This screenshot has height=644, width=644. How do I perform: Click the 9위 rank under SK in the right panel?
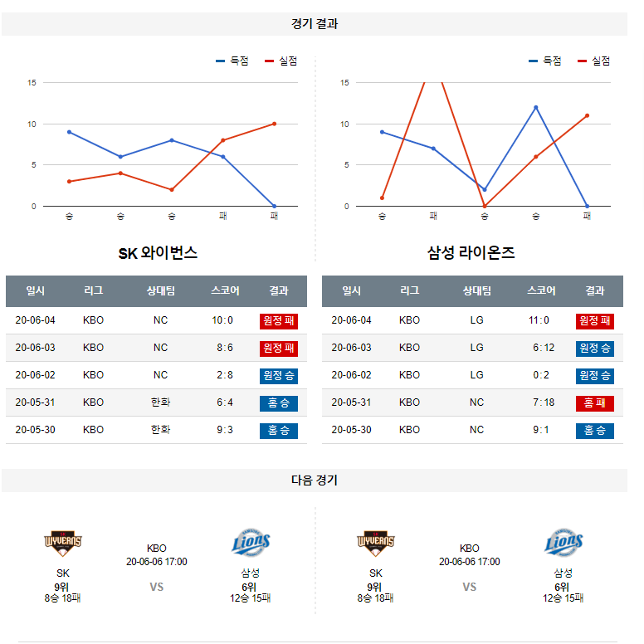point(374,588)
